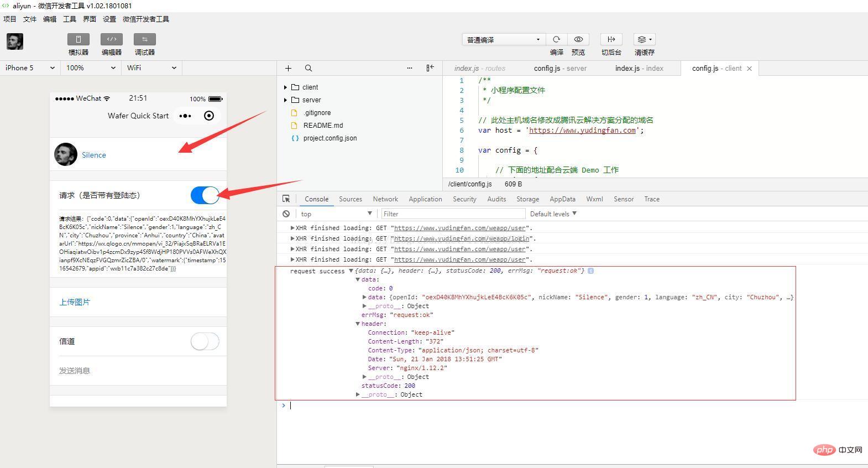Click the Silence profile avatar in simulator
Screen dimensions: 868x468
(66, 154)
